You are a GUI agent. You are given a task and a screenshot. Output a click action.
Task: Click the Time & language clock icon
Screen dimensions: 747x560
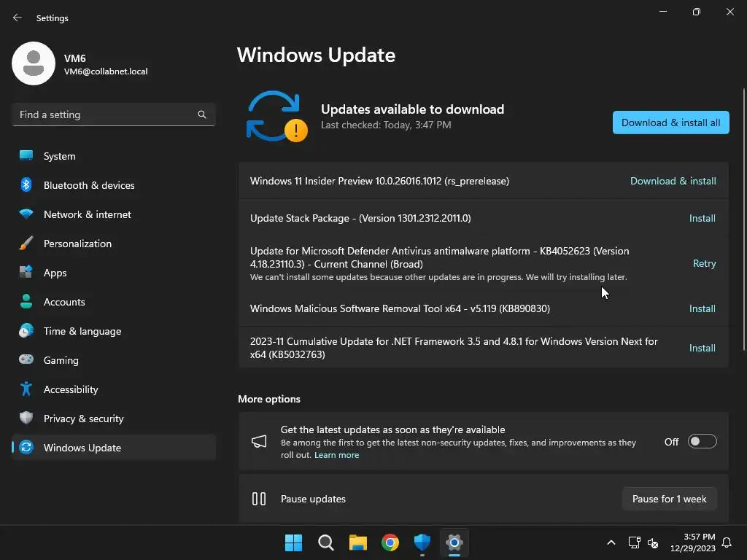point(26,330)
